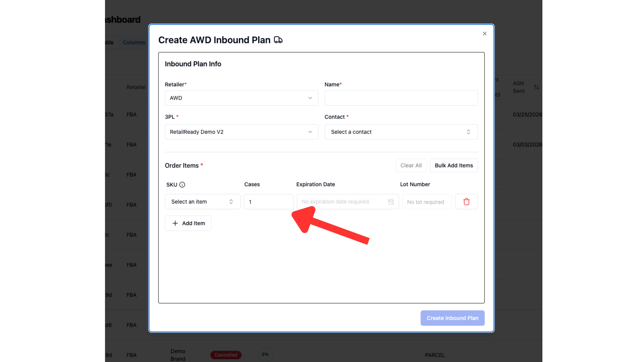
Task: Click the Add Item button
Action: click(188, 223)
